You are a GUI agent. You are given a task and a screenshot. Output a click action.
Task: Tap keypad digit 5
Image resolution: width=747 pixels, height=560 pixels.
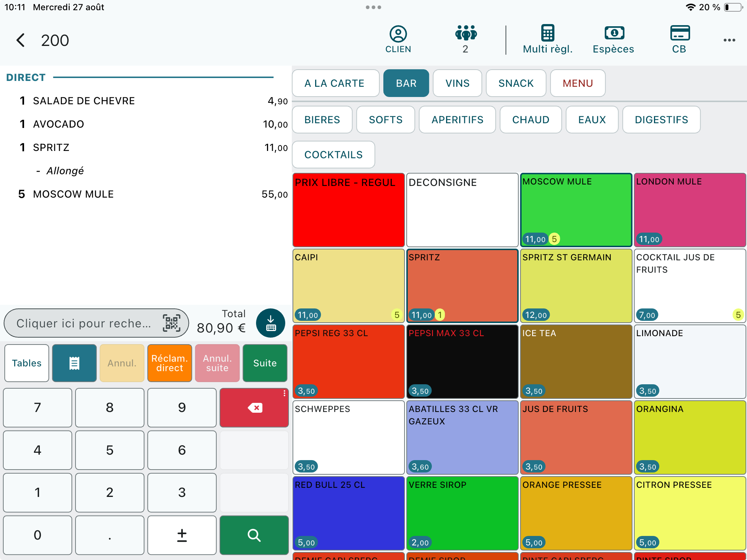(110, 450)
